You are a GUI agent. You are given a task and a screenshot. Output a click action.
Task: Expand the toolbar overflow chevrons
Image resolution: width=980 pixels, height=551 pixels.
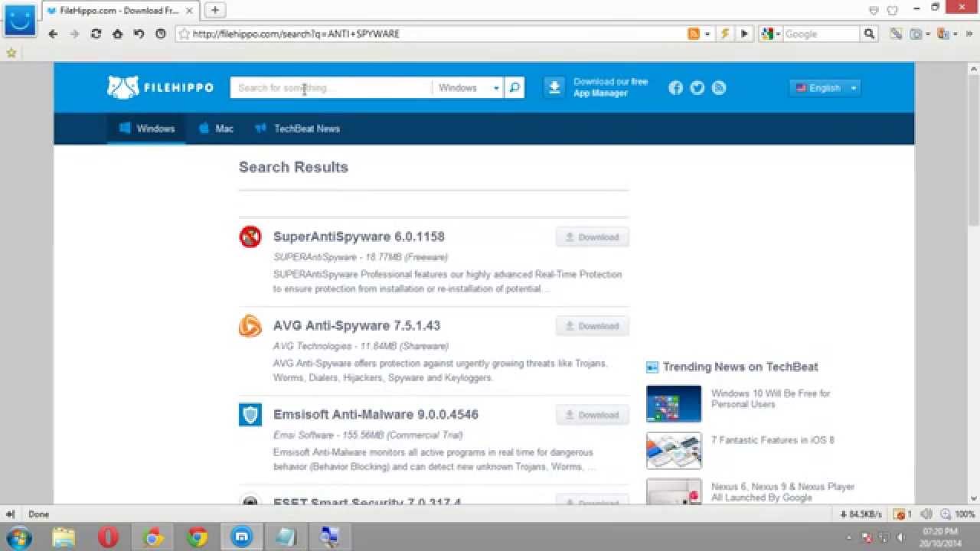click(969, 34)
